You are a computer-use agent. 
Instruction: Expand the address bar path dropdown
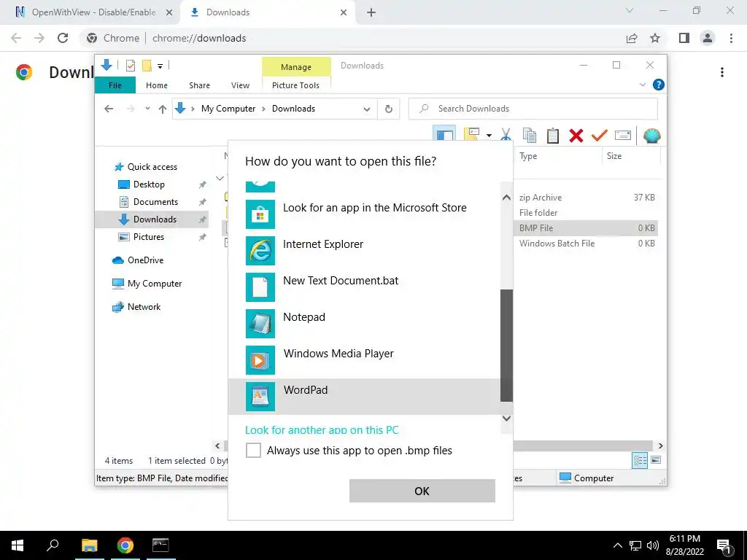point(366,109)
